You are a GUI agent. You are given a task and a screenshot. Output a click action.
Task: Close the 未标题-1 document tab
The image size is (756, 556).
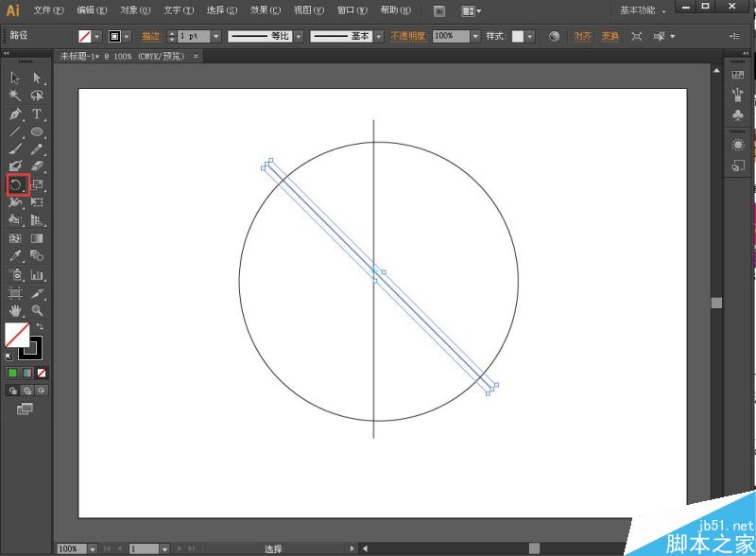(196, 57)
